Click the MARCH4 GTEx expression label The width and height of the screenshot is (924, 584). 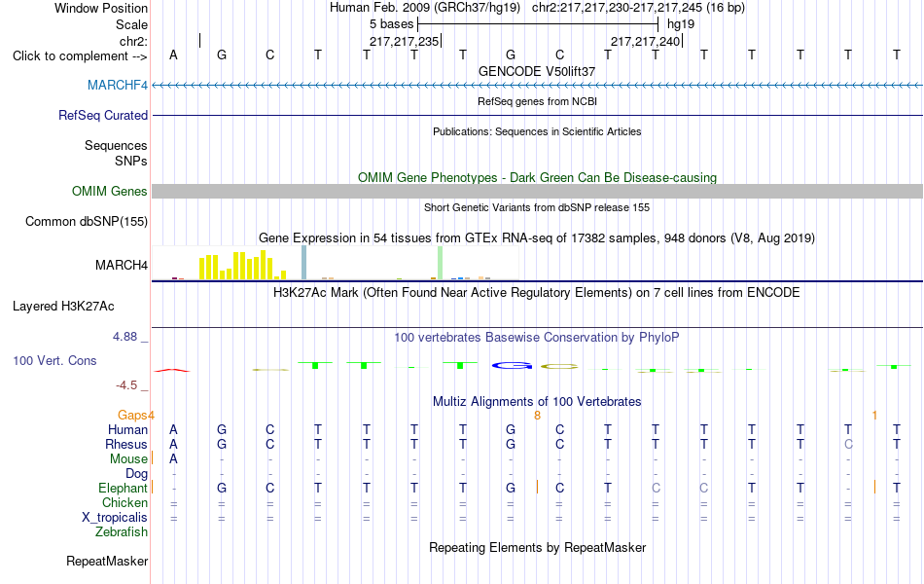pos(122,265)
